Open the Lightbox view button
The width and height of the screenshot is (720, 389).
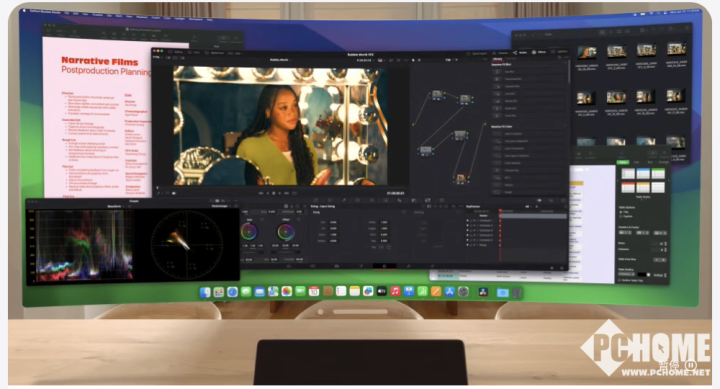(x=559, y=52)
